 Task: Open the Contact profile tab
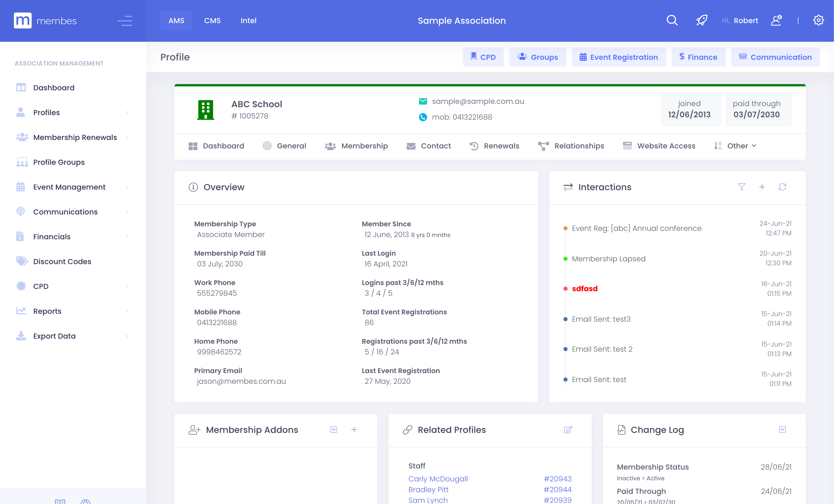[x=429, y=146]
